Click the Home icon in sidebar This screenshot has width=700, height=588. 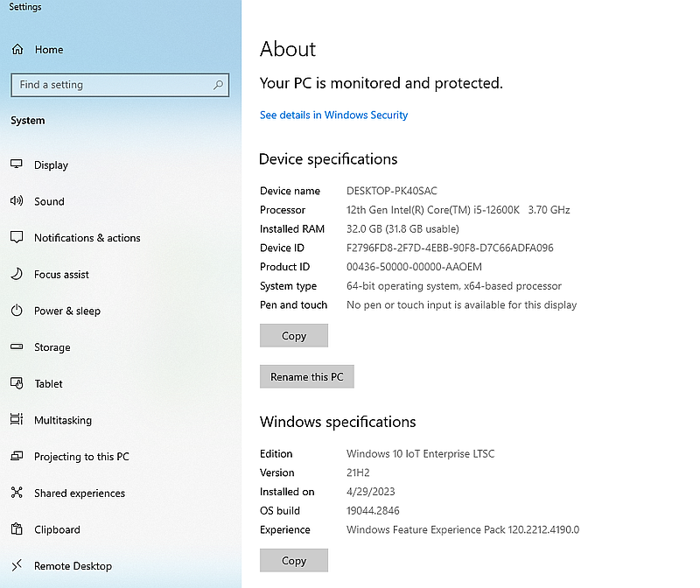[17, 50]
